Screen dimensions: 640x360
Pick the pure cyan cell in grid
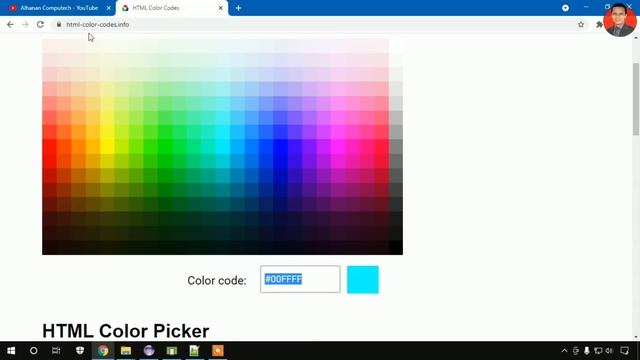(222, 146)
